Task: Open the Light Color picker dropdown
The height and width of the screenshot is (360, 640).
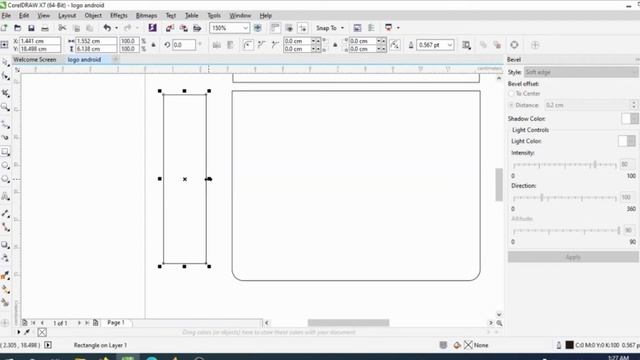Action: [631, 141]
